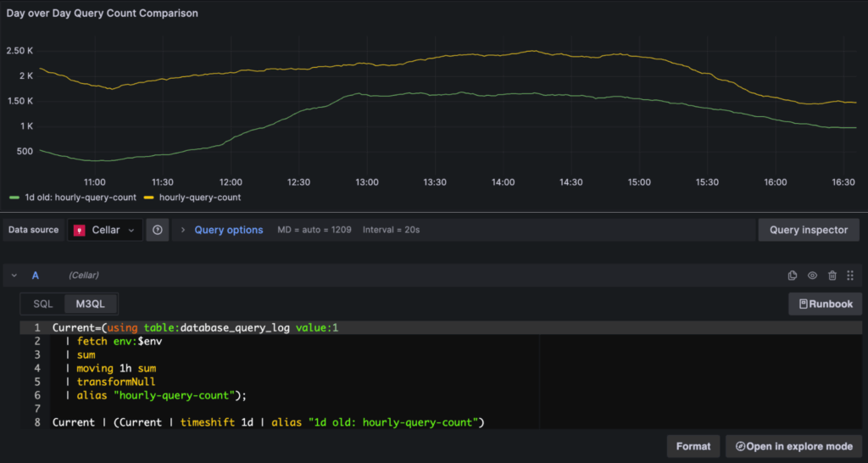868x463 pixels.
Task: Click the compass icon in Open in explore mode
Action: pos(740,446)
